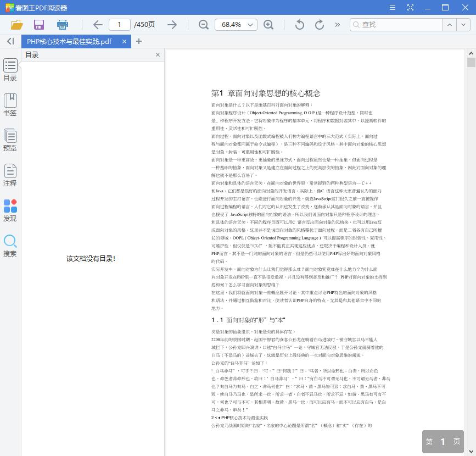Open a PDF file using the folder icon
This screenshot has width=476, height=456.
pos(16,25)
